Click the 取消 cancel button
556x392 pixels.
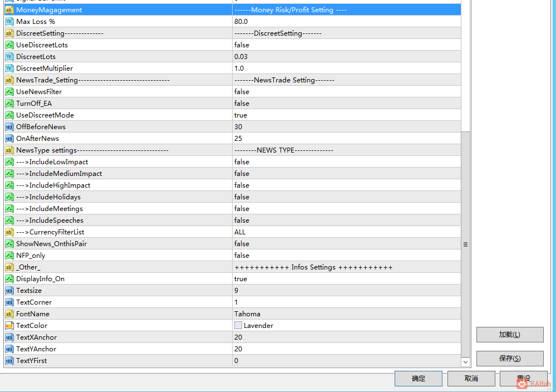tap(471, 379)
